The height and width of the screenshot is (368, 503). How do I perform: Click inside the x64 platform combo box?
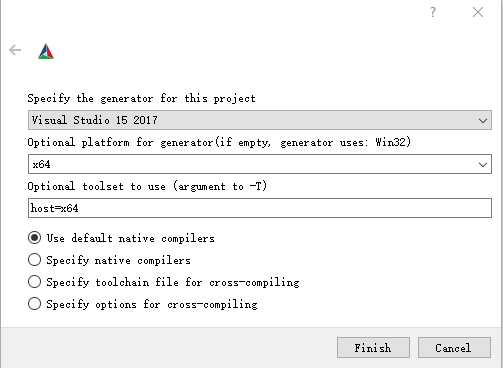tap(260, 164)
